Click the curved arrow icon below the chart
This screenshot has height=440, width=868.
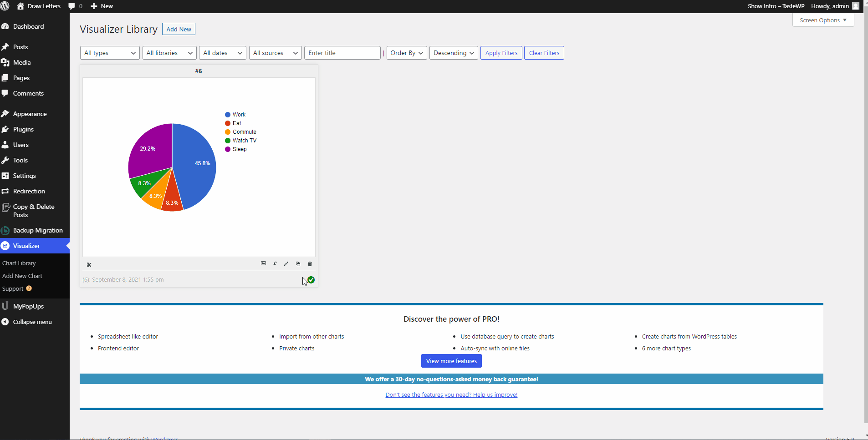[275, 263]
